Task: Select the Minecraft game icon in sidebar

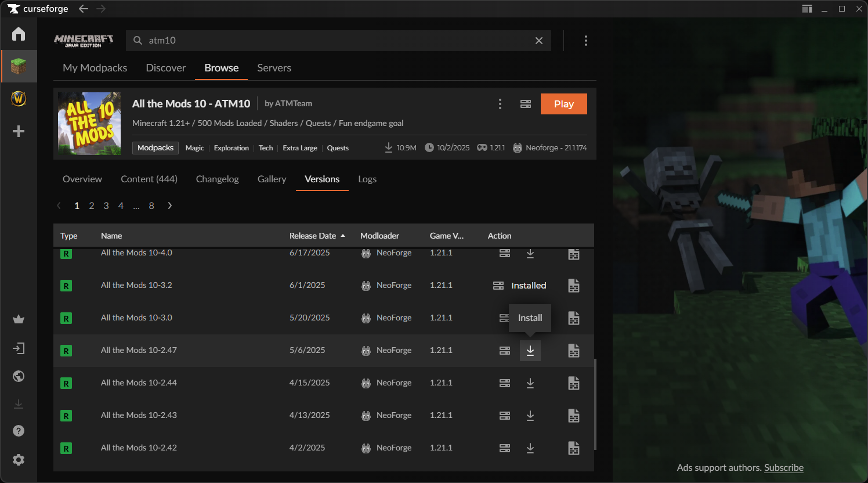Action: tap(19, 66)
